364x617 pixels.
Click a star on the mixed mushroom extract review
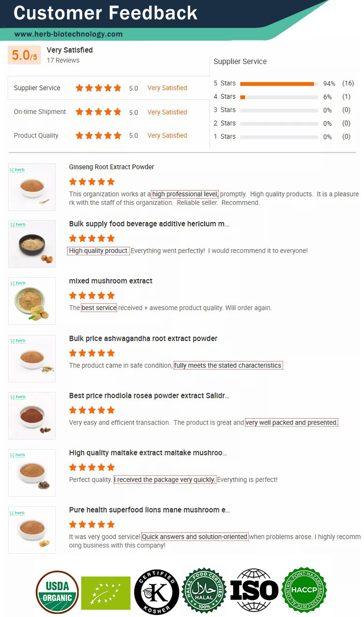tap(92, 295)
